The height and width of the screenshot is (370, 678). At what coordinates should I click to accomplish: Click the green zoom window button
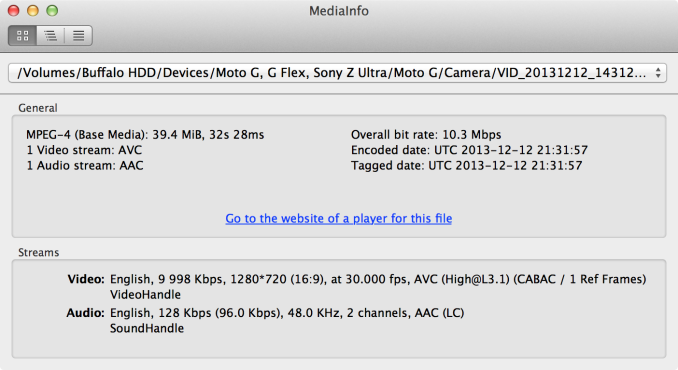[52, 10]
